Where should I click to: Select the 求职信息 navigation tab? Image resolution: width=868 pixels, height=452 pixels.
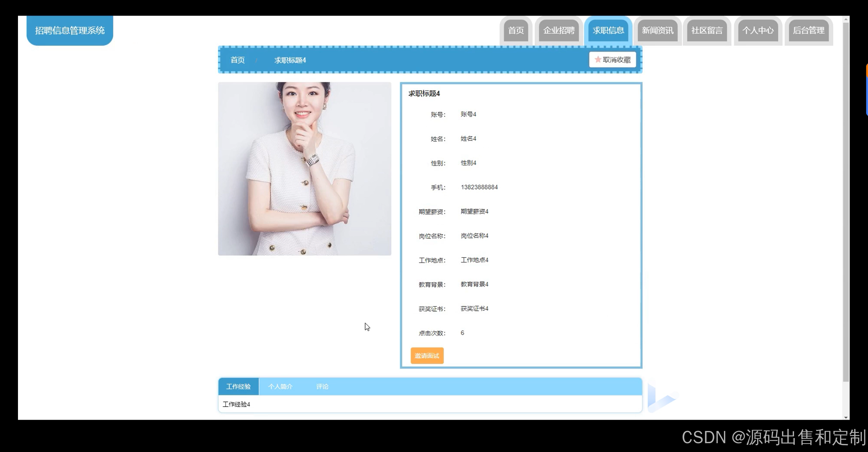tap(608, 31)
